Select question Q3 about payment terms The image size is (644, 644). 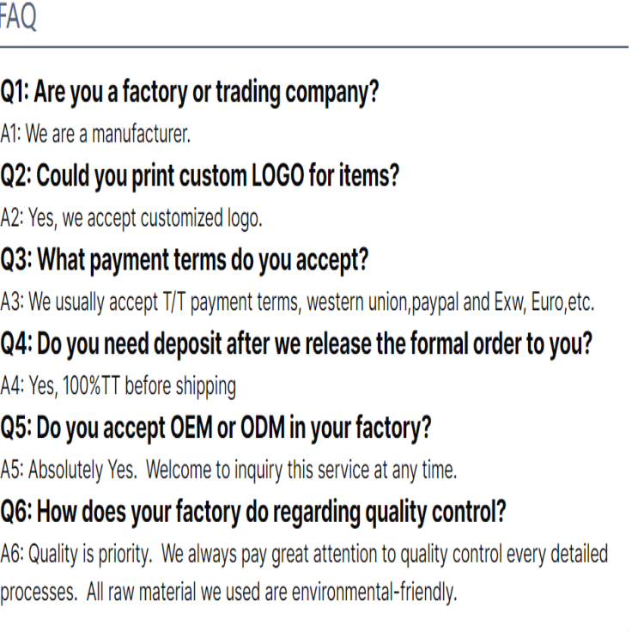coord(184,260)
